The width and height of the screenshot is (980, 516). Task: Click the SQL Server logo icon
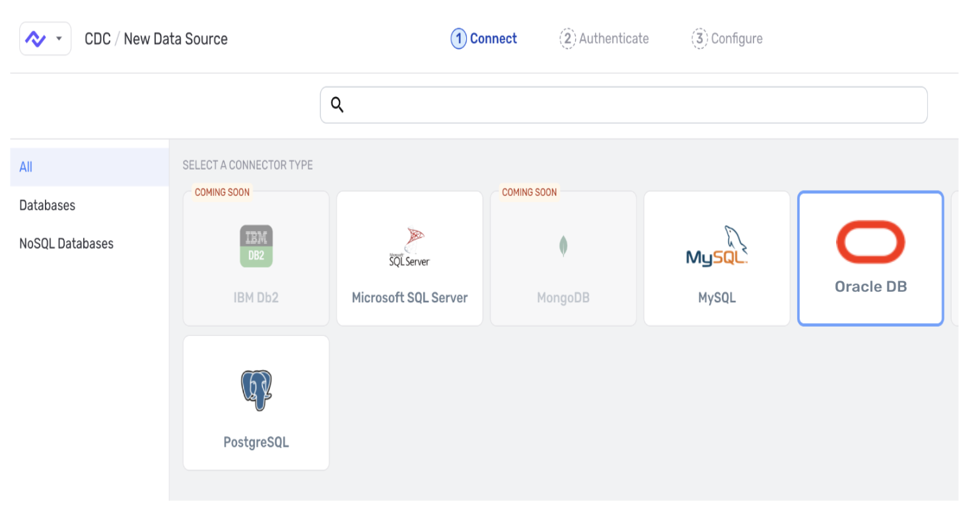409,247
